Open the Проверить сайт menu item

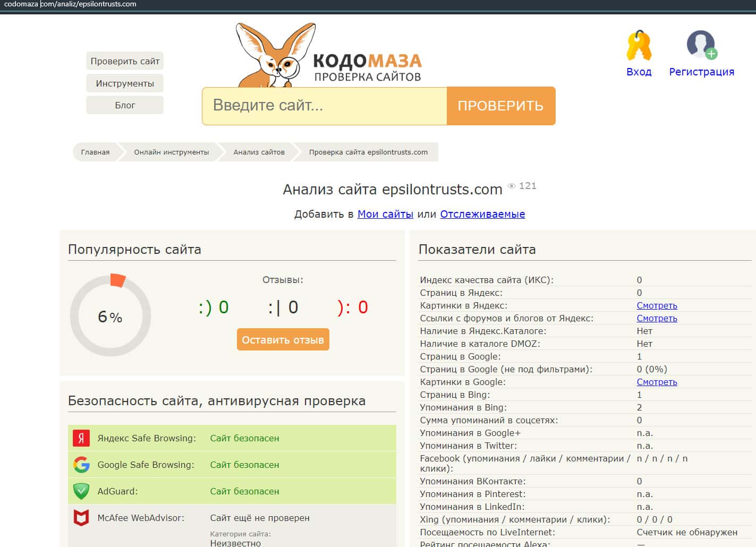pyautogui.click(x=125, y=61)
